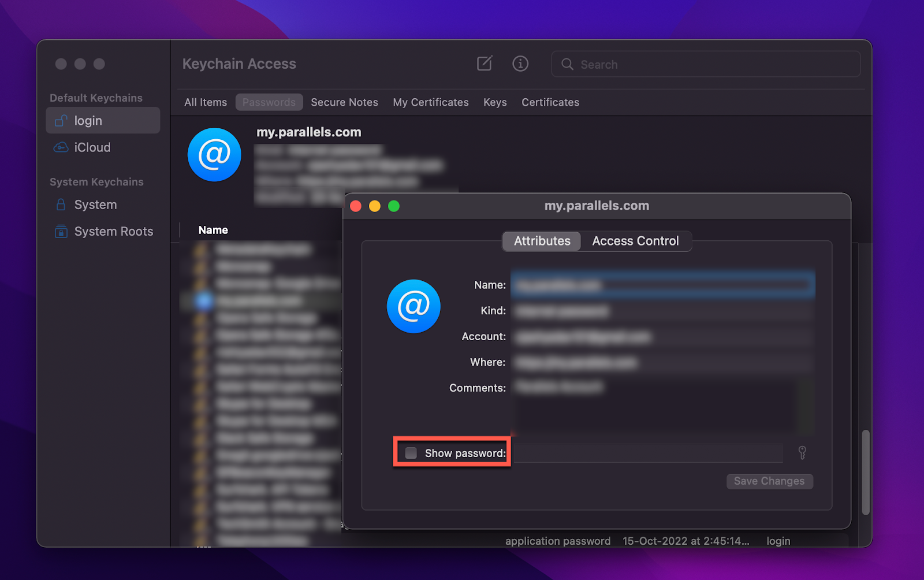Screen dimensions: 924x580
Task: Open the info icon in Keychain Access toolbar
Action: click(520, 64)
